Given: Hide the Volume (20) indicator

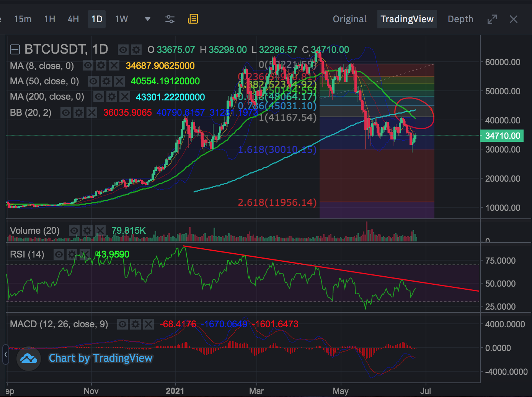Looking at the screenshot, I should click(74, 231).
